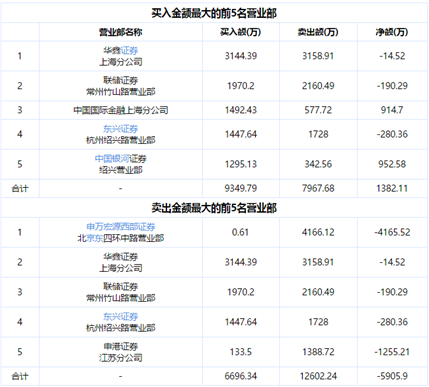Select the buy total 9349.79 cell
Viewport: 429px width, 387px height.
click(x=241, y=188)
